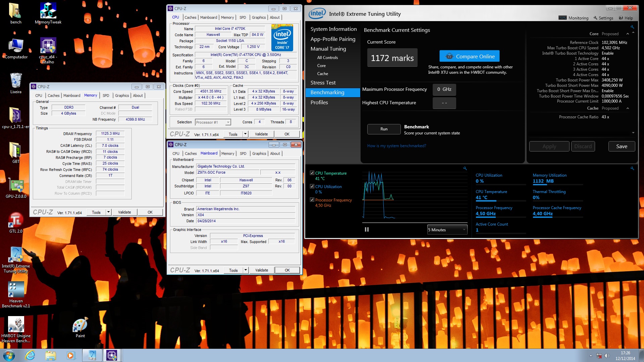
Task: Click Validate in Mainboard CPU-Z window
Action: click(262, 270)
